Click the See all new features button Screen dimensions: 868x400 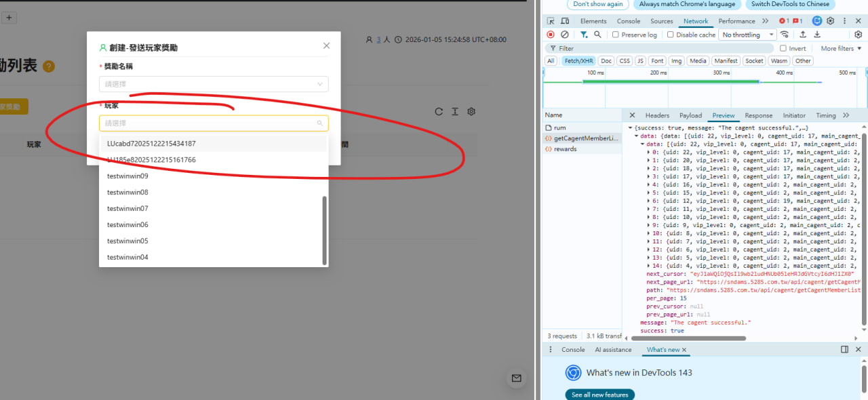pyautogui.click(x=599, y=395)
